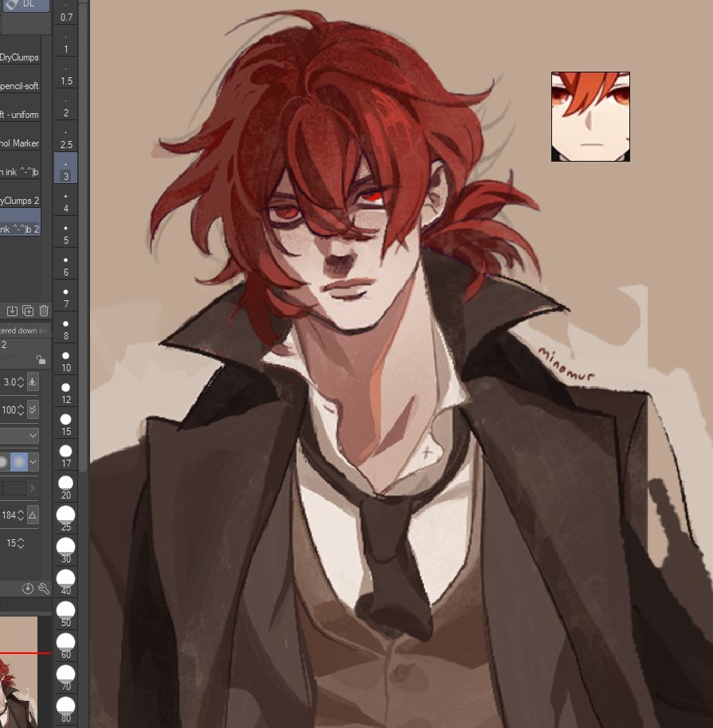Choose brush size preset 1.5
This screenshot has width=713, height=728.
[x=66, y=73]
